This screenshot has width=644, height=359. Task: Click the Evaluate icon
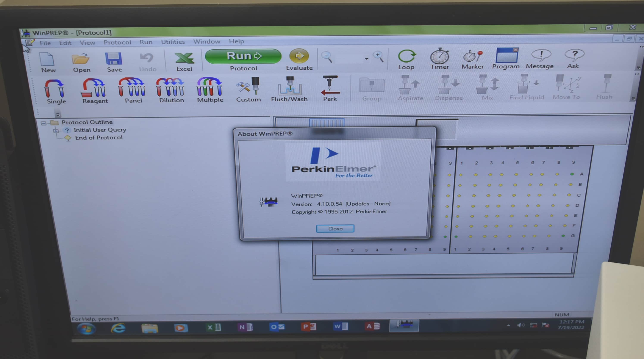[299, 60]
